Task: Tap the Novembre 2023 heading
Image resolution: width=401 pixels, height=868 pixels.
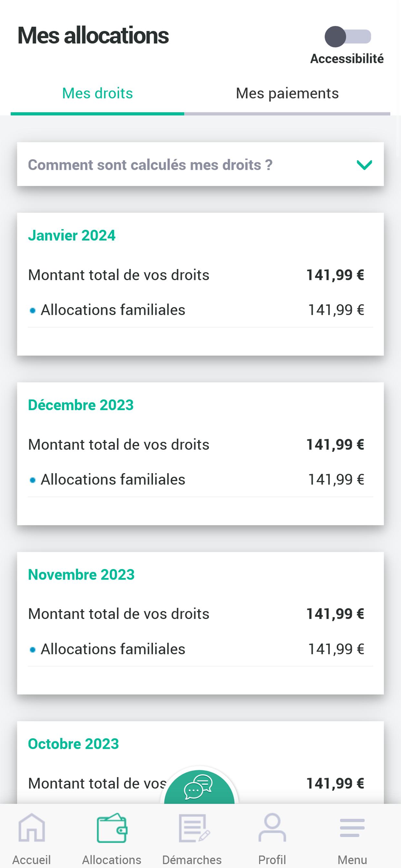Action: point(81,574)
